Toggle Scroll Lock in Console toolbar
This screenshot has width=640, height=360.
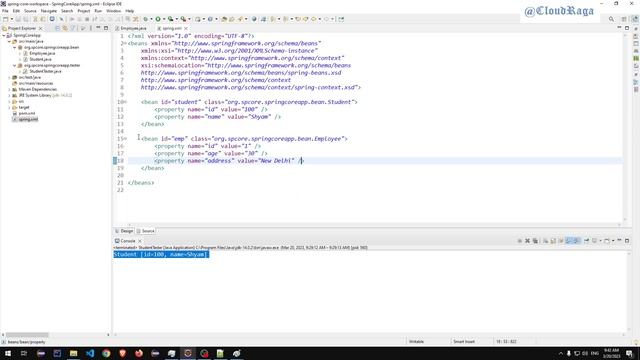coord(553,241)
